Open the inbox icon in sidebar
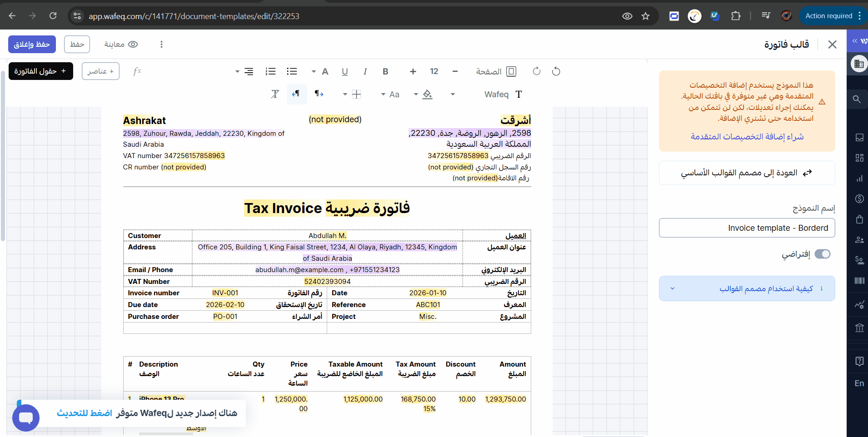 859,137
